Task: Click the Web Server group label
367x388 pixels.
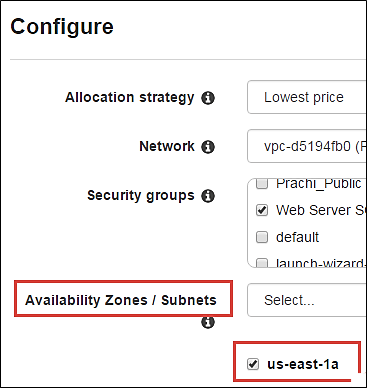Action: pos(321,210)
